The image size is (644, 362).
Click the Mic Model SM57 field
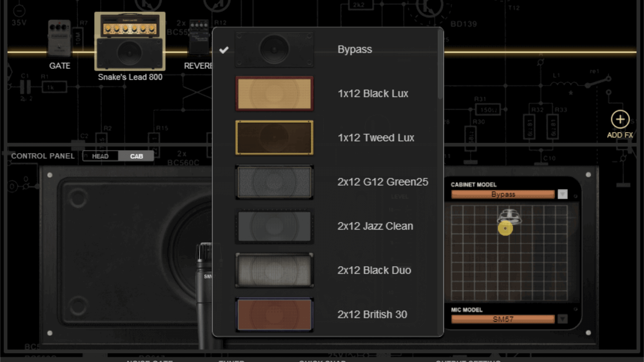click(x=503, y=319)
